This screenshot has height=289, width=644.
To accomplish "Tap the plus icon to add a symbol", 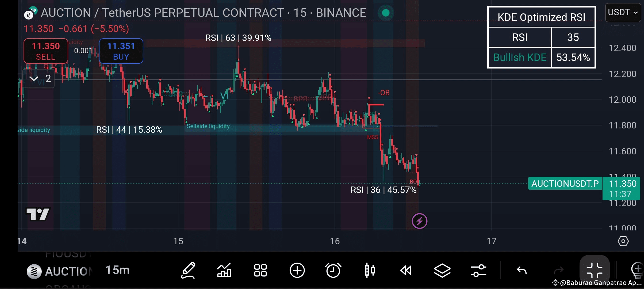I will click(297, 270).
